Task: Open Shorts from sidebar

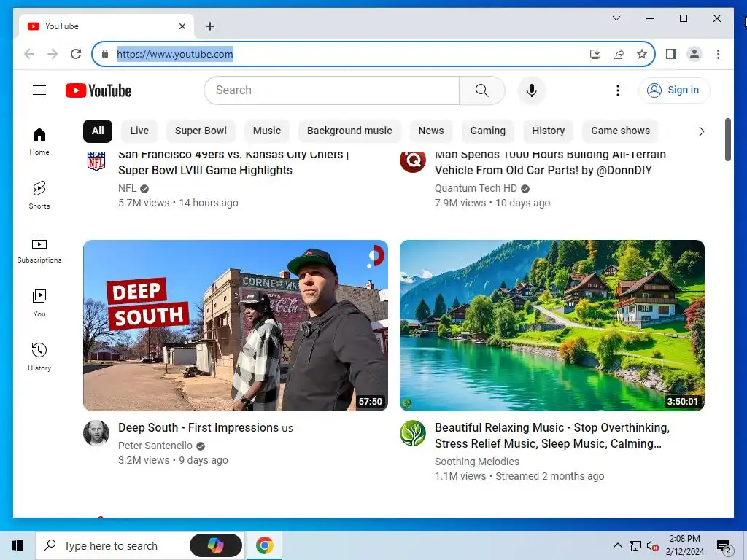Action: tap(39, 195)
